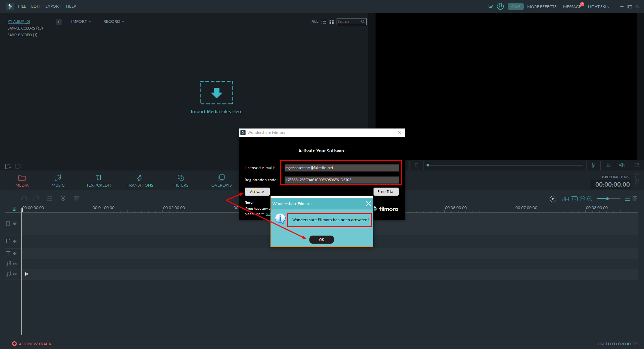Start render preview with dotted play icon
Image resolution: width=644 pixels, height=349 pixels.
tap(553, 199)
